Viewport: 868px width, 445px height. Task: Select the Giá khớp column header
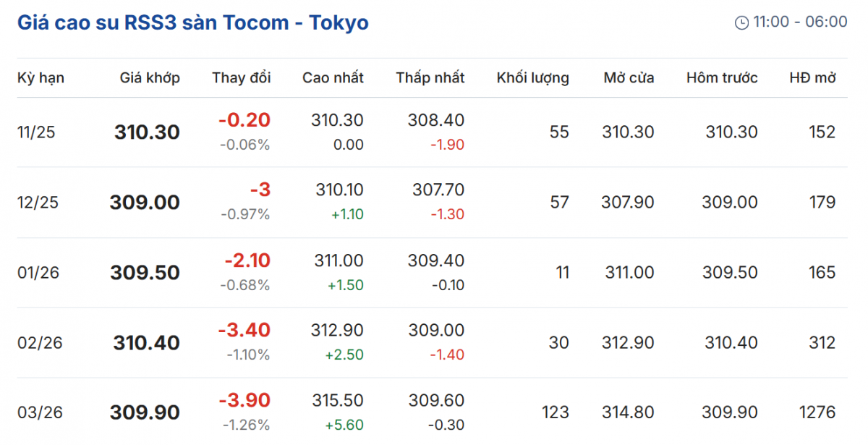point(150,78)
